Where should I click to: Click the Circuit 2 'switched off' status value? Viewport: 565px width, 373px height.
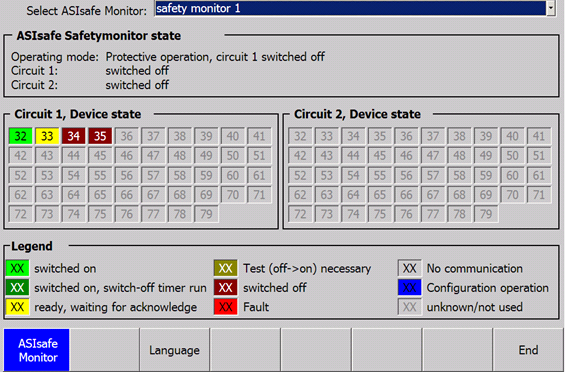137,85
